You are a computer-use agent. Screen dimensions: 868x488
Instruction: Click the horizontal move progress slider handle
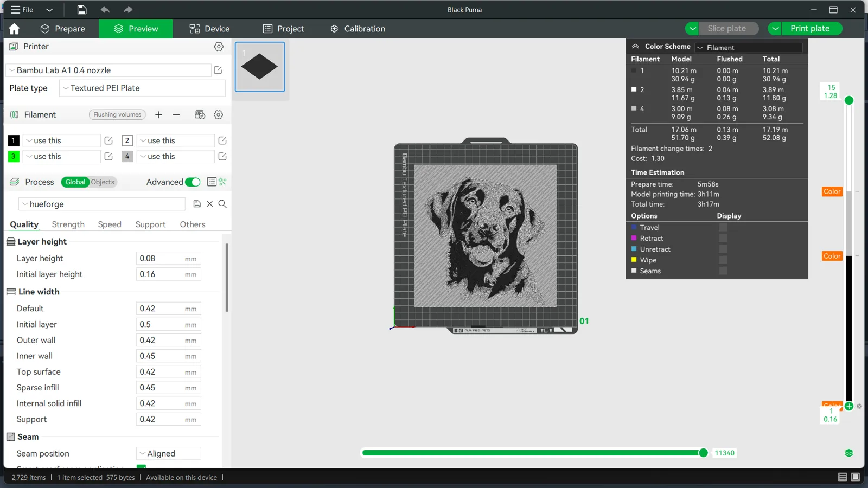point(703,453)
